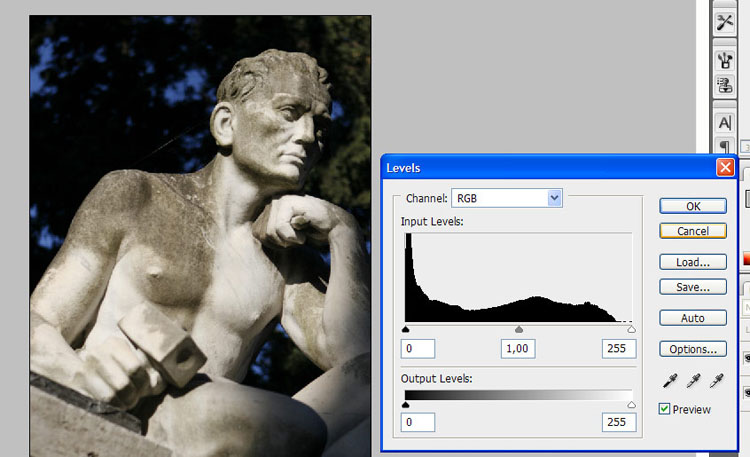
Task: Click the Save... button
Action: (693, 287)
